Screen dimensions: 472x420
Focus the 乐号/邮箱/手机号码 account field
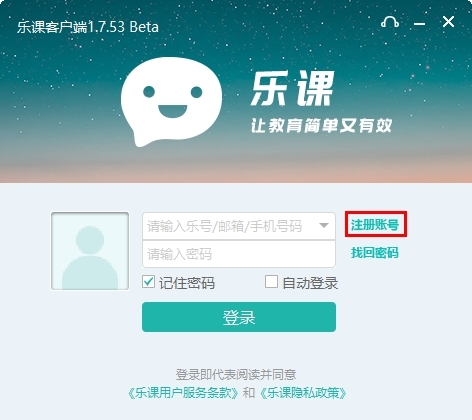[x=239, y=226]
